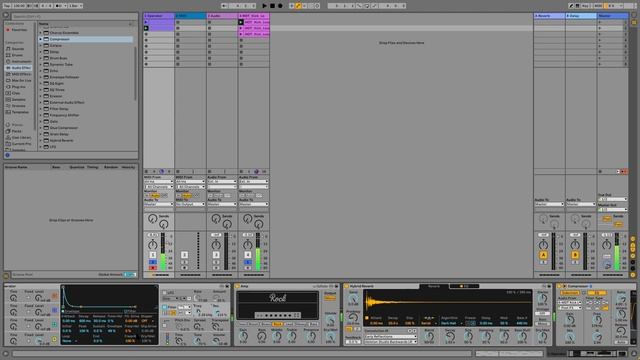
Task: Click the Operator envelope display
Action: (109, 298)
